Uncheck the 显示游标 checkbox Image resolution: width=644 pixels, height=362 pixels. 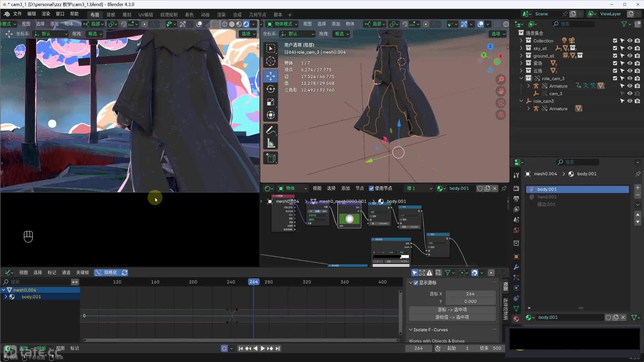click(x=416, y=283)
